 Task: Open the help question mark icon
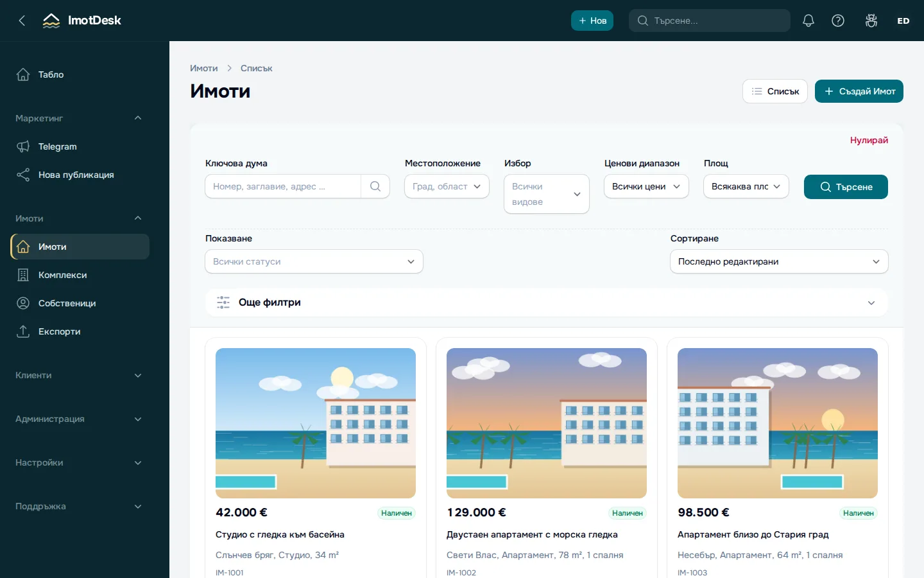click(838, 21)
